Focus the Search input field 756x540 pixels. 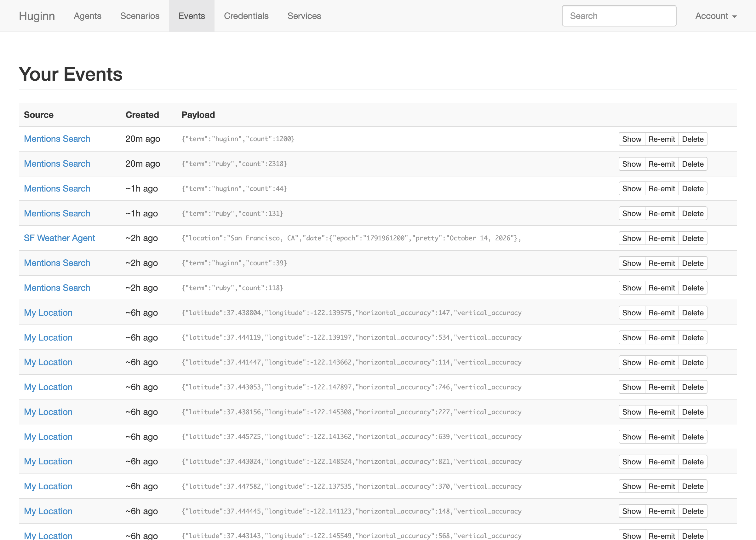click(x=619, y=16)
